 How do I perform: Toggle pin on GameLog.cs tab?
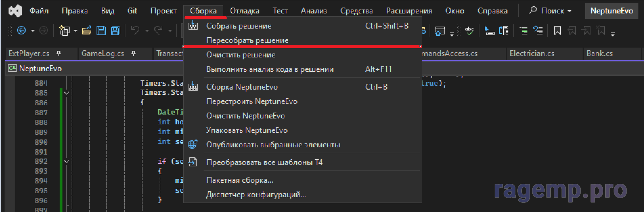coord(134,53)
